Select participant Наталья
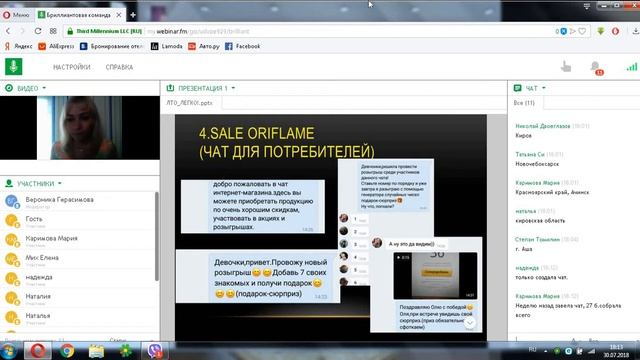640x360 pixels. point(78,318)
